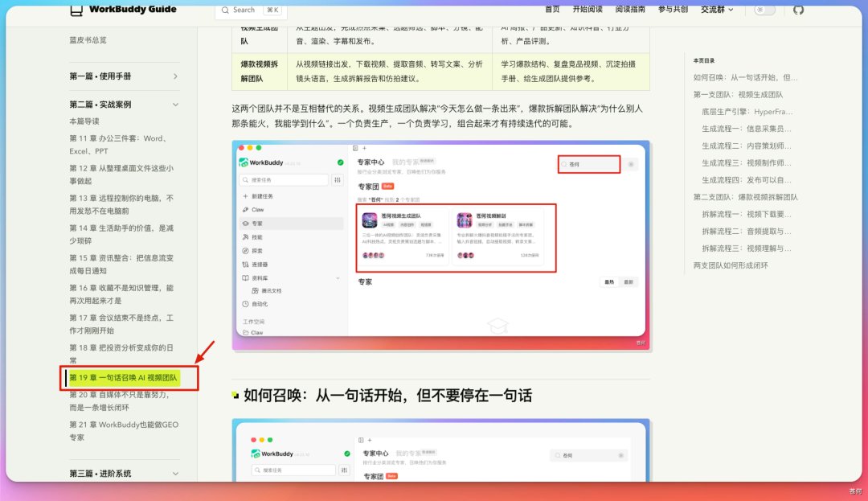Click the 苍何视频生成团队 avatar in first screenshot

369,220
